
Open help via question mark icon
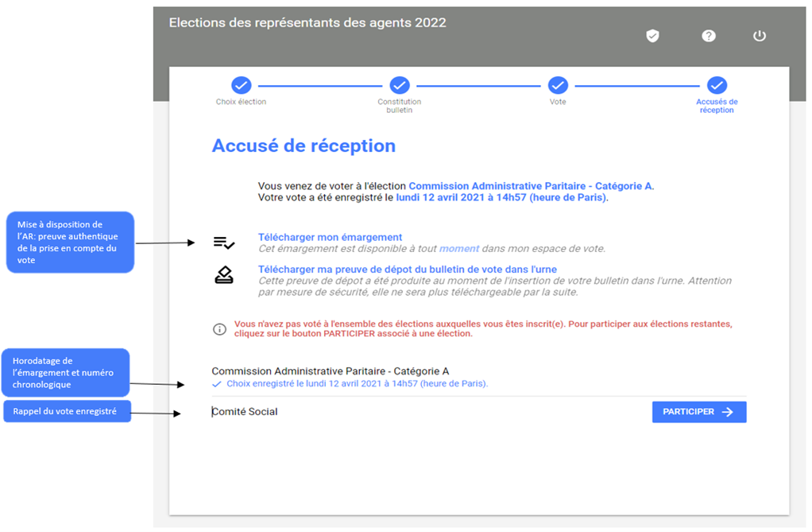tap(709, 36)
